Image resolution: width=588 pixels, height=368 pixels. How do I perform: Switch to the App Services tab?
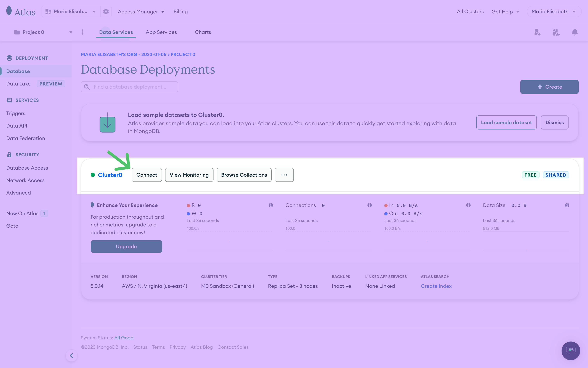pos(161,32)
